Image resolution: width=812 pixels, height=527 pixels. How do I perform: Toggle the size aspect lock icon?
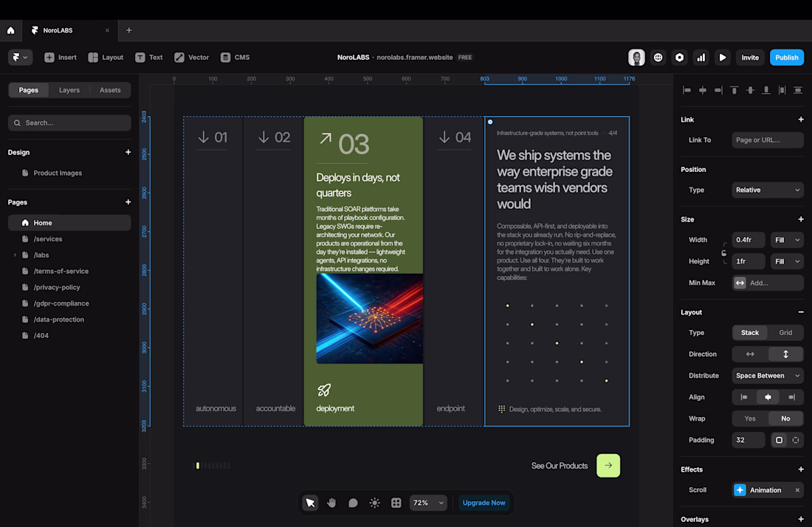coord(724,252)
